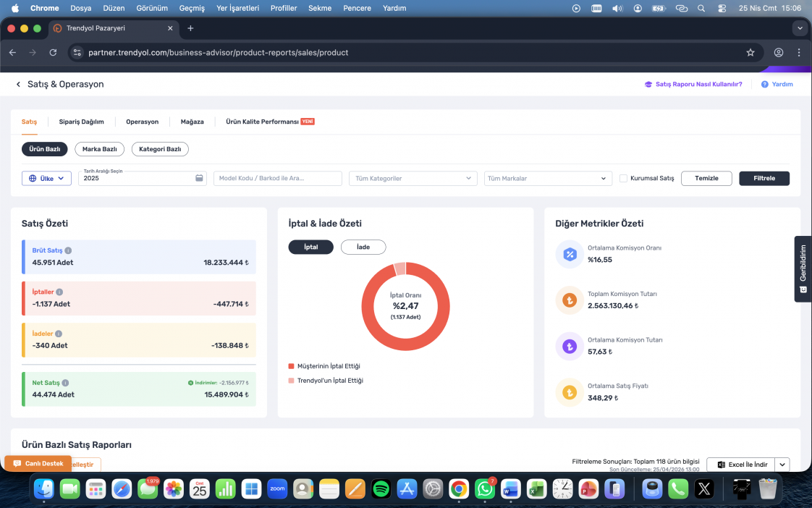Viewport: 812px width, 508px height.
Task: Open the Ülke country dropdown
Action: click(46, 178)
